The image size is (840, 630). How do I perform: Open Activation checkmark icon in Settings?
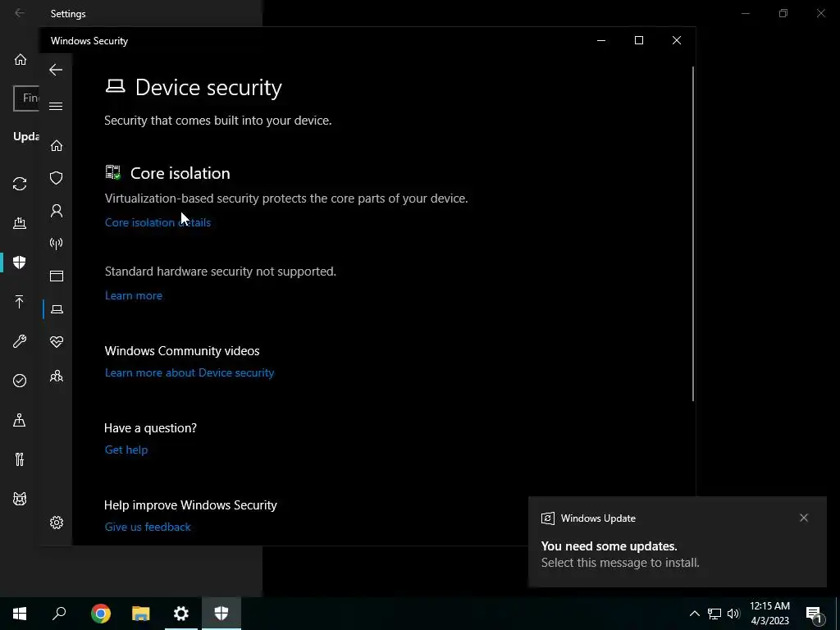click(20, 381)
